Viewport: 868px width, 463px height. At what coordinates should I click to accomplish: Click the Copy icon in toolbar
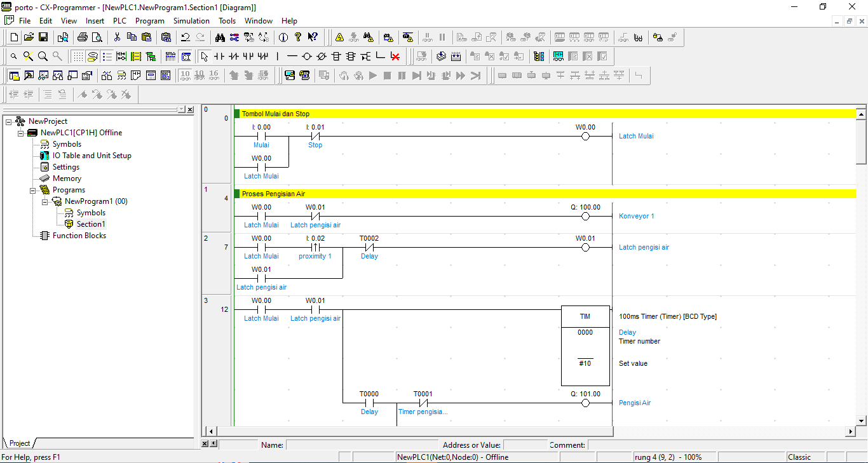[132, 37]
